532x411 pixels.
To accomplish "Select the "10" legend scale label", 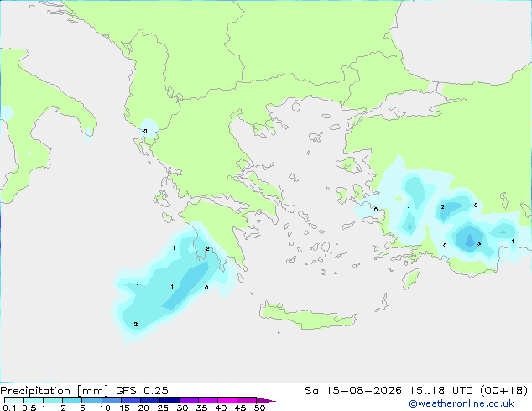I will pos(105,408).
